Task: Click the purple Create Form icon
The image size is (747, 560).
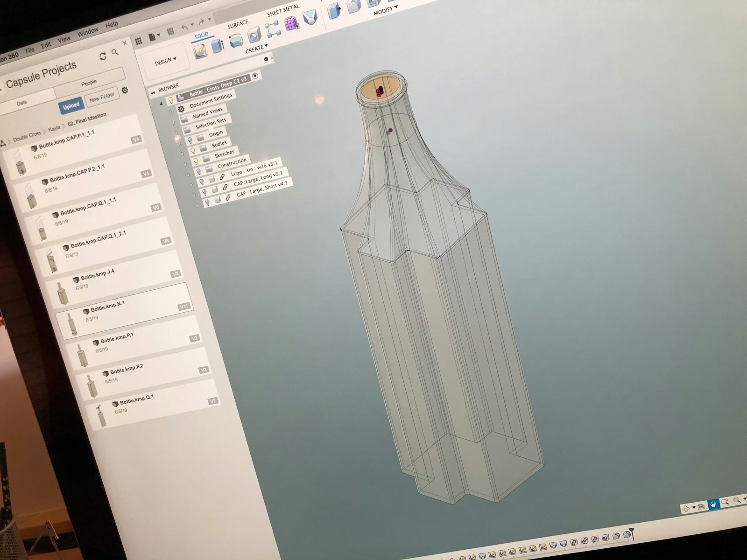Action: [291, 23]
